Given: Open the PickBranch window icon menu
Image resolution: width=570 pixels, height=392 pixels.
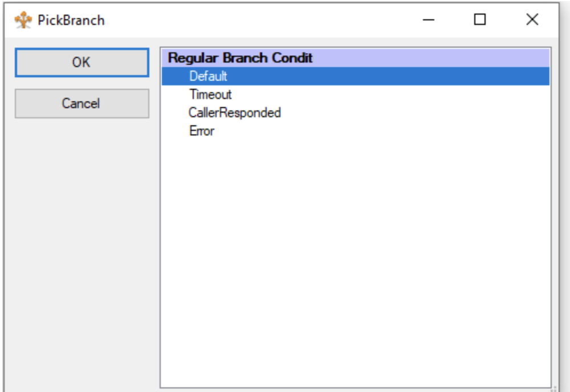Looking at the screenshot, I should click(23, 20).
